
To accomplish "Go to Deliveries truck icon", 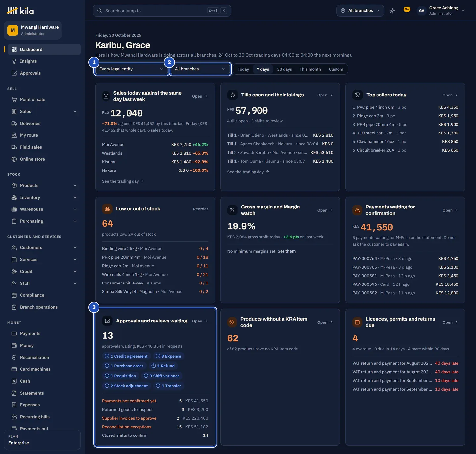I will click(x=14, y=123).
